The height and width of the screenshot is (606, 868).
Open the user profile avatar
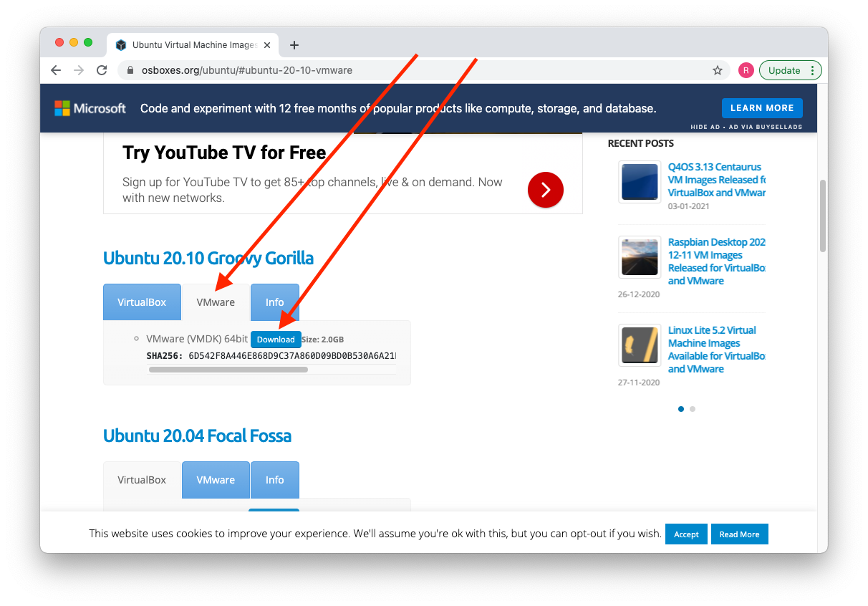(746, 70)
